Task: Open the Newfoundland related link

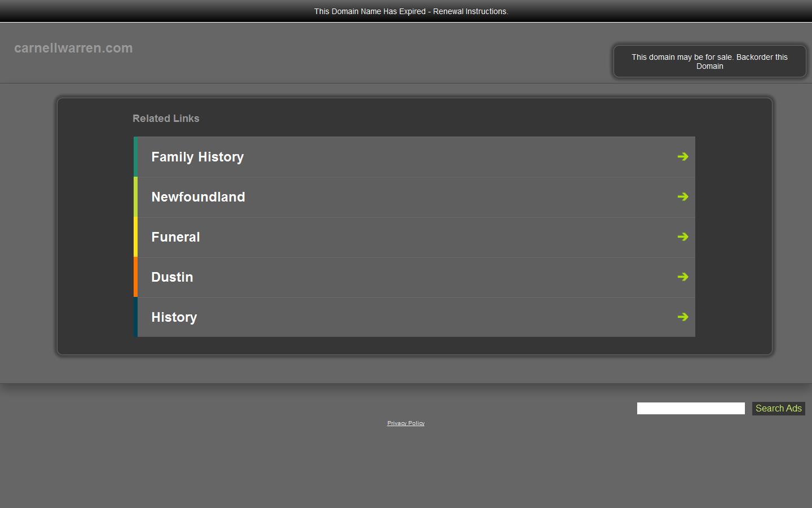Action: (198, 197)
